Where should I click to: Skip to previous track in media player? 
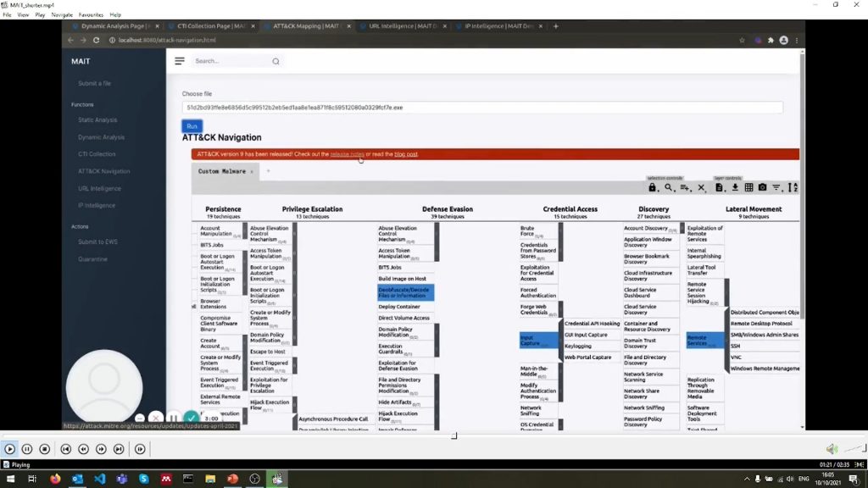click(x=66, y=449)
